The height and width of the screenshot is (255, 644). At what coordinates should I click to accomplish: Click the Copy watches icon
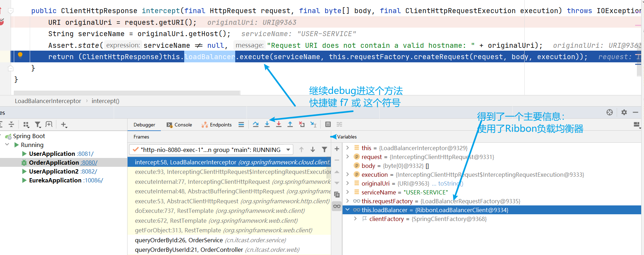[x=337, y=195]
